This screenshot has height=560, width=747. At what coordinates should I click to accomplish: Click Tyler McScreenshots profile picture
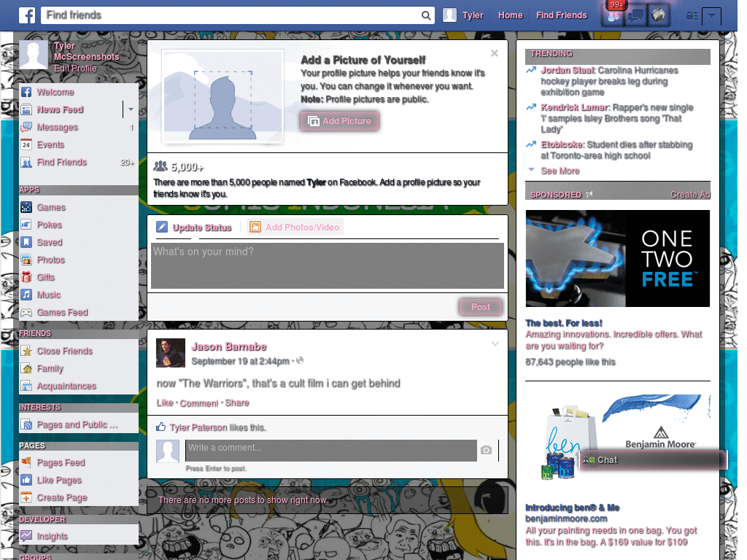click(34, 55)
